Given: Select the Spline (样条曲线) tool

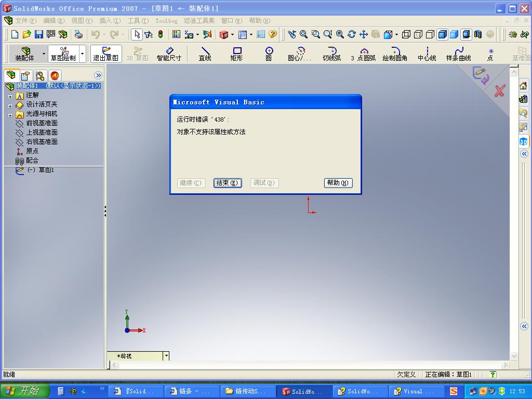Looking at the screenshot, I should click(458, 54).
